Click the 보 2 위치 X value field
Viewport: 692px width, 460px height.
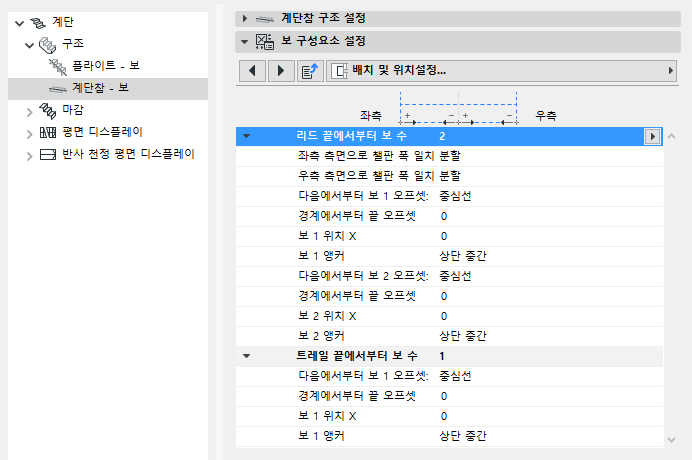(444, 316)
